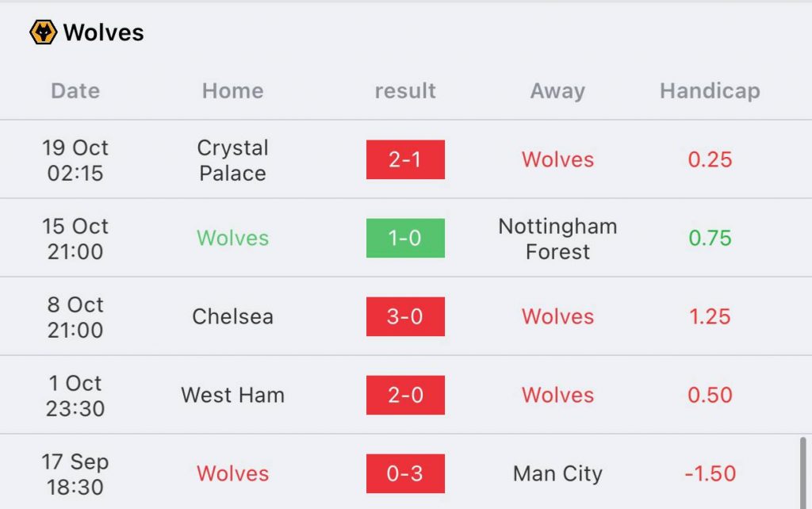Open the Wolves team title
Image resolution: width=812 pixels, height=509 pixels.
(x=104, y=33)
